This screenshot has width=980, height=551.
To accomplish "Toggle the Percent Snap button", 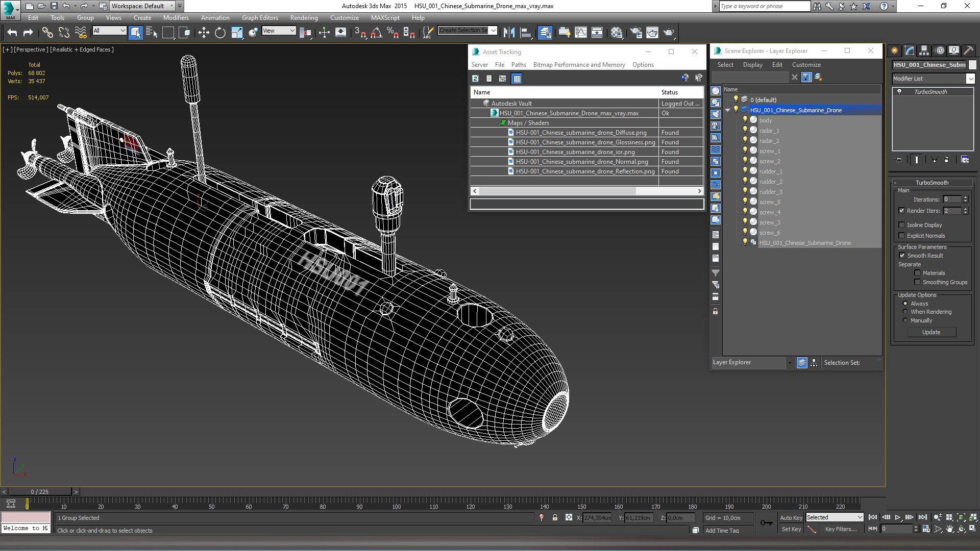I will click(x=393, y=33).
